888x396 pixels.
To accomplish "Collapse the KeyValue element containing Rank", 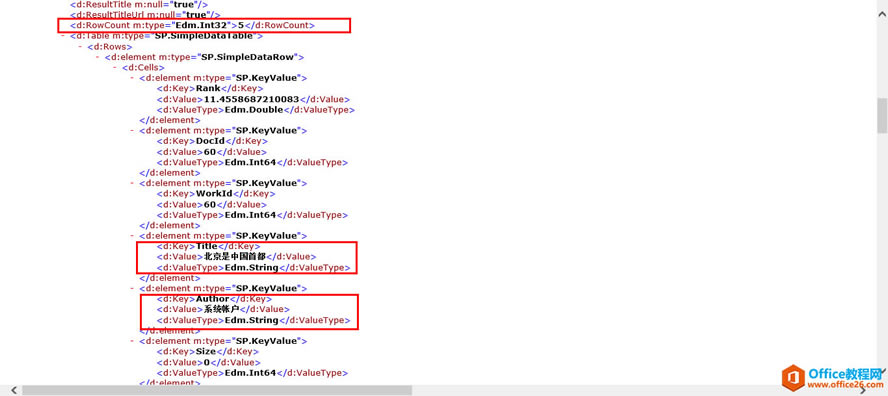I will pos(133,78).
